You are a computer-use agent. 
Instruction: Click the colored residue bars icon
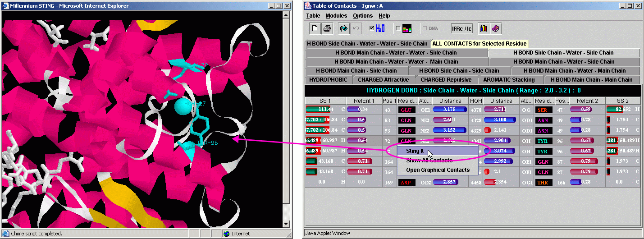[x=407, y=29]
